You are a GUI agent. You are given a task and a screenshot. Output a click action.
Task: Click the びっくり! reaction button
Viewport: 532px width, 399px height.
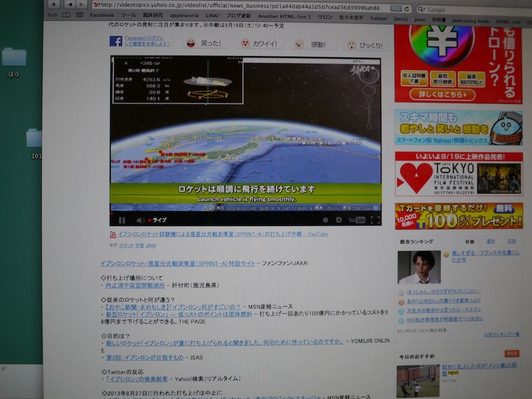[x=366, y=45]
